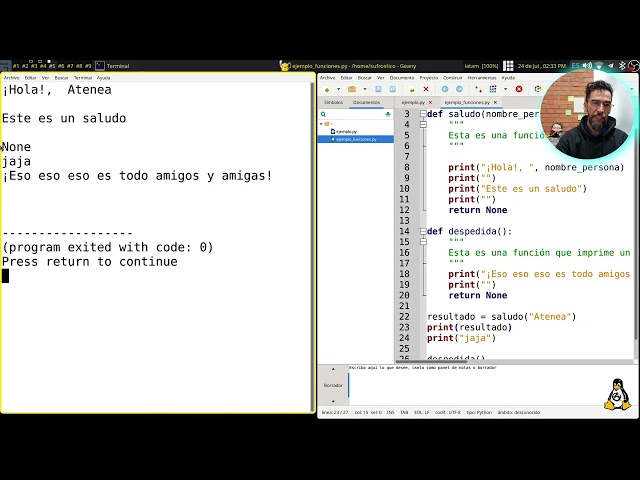Click the save current file icon
The width and height of the screenshot is (640, 480).
[x=378, y=89]
